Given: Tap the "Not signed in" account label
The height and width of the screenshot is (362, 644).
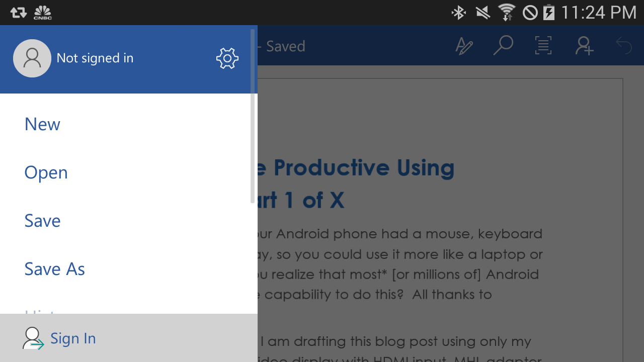Looking at the screenshot, I should tap(95, 58).
